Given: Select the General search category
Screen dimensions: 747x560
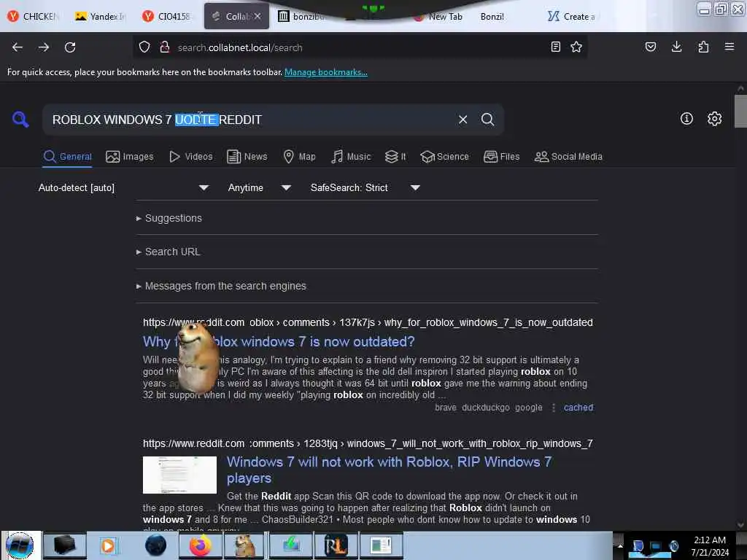Looking at the screenshot, I should click(x=68, y=156).
